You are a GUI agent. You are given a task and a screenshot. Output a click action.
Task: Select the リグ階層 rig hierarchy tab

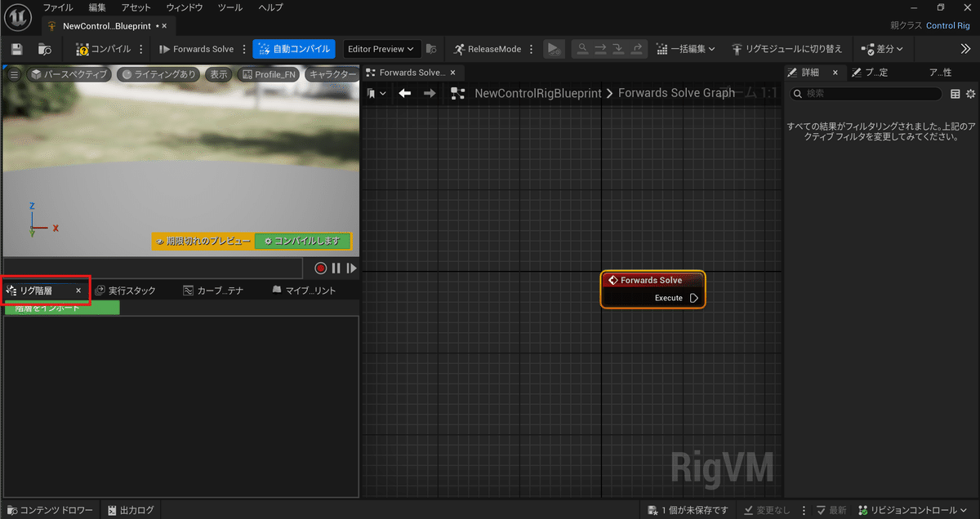[38, 291]
